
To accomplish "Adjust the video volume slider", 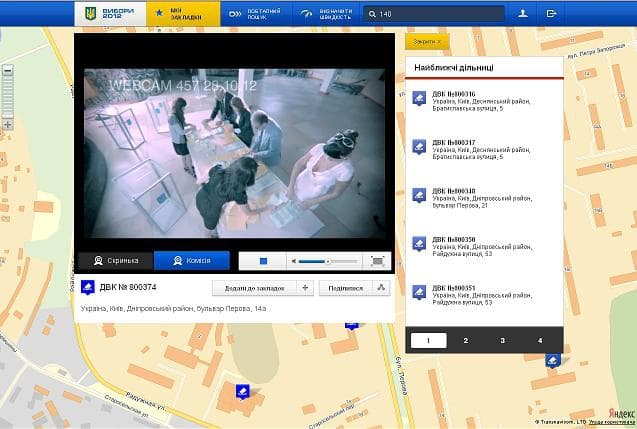I will coord(328,261).
